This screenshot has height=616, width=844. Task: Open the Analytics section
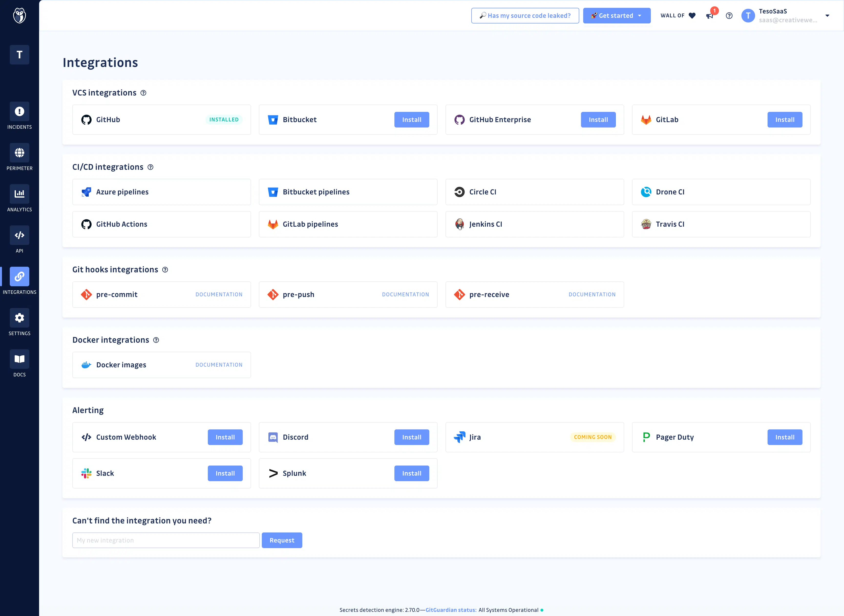(19, 198)
